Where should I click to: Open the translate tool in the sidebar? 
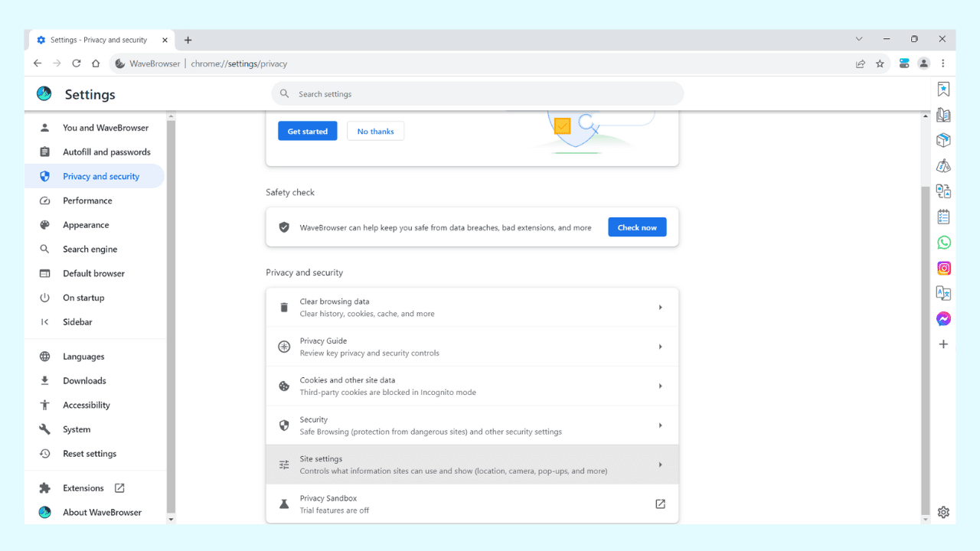(x=943, y=293)
